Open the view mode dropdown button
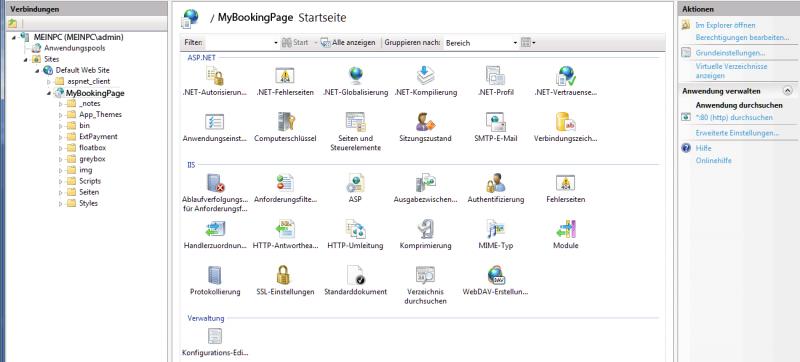The image size is (800, 362). point(528,43)
